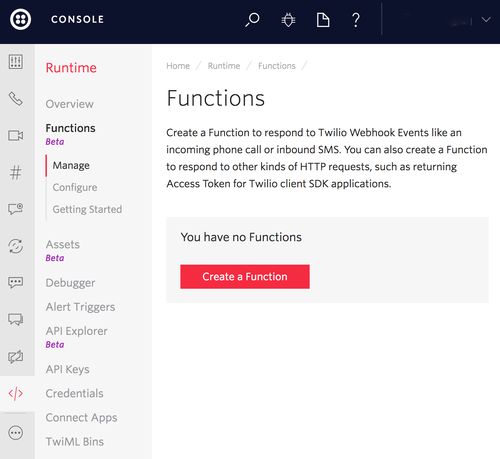
Task: Open the phone Voice icon in sidebar
Action: (x=16, y=99)
